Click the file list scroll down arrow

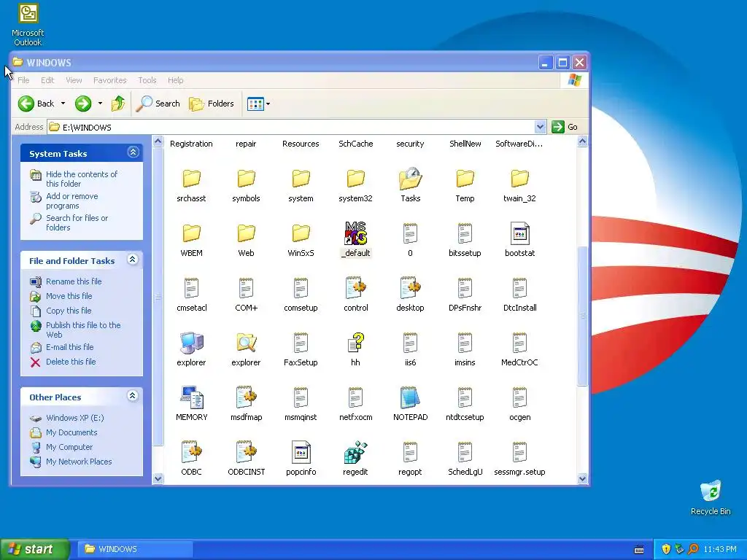pyautogui.click(x=582, y=478)
